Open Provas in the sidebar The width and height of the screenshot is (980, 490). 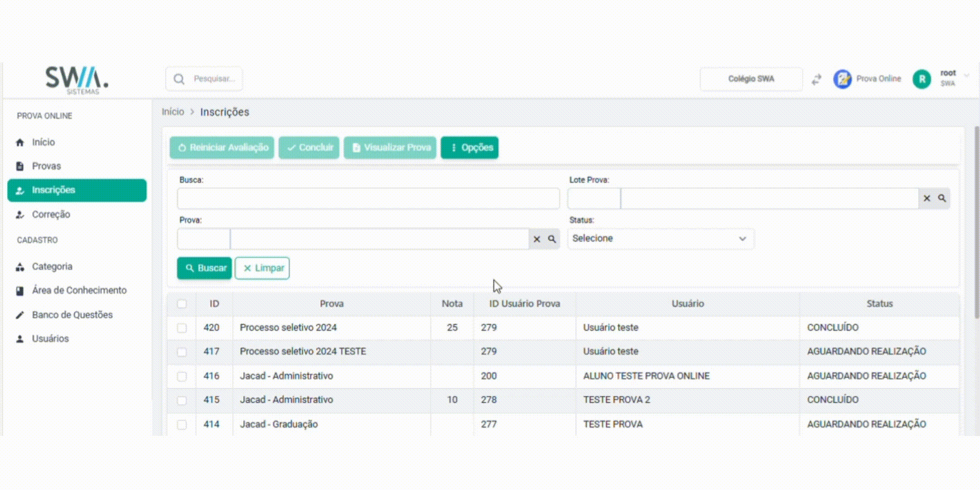tap(46, 166)
